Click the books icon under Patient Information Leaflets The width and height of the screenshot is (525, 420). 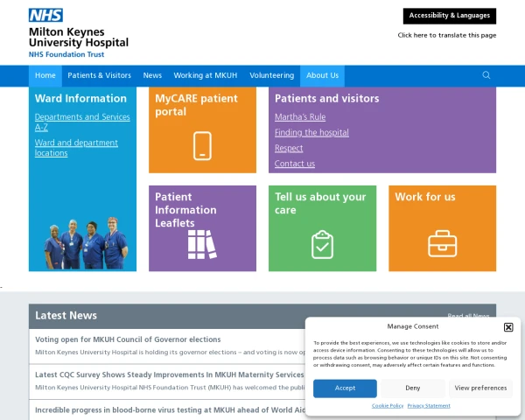click(202, 244)
